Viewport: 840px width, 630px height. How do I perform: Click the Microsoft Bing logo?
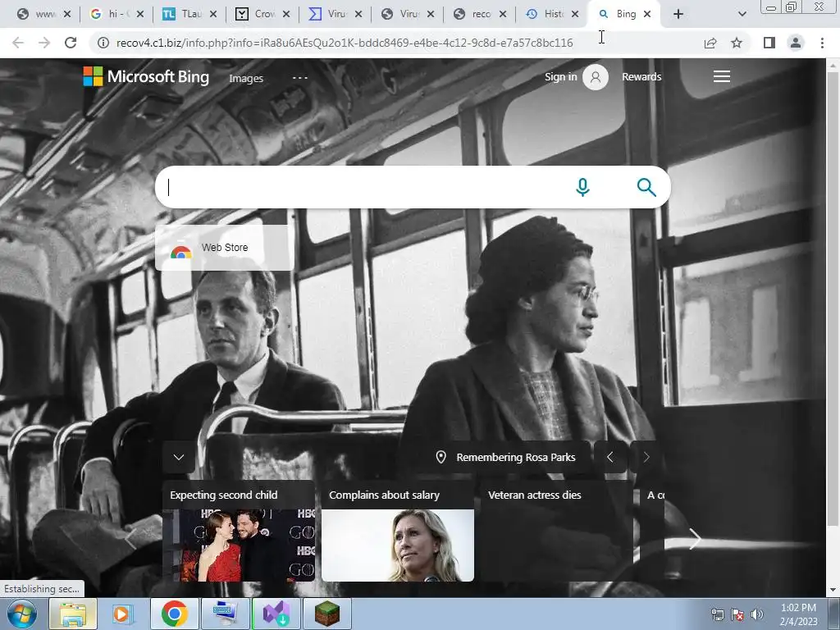146,76
